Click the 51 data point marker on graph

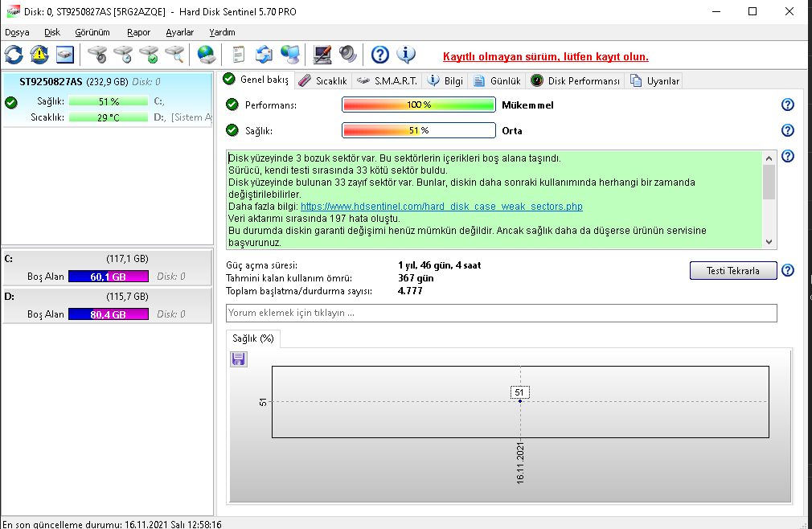coord(520,401)
